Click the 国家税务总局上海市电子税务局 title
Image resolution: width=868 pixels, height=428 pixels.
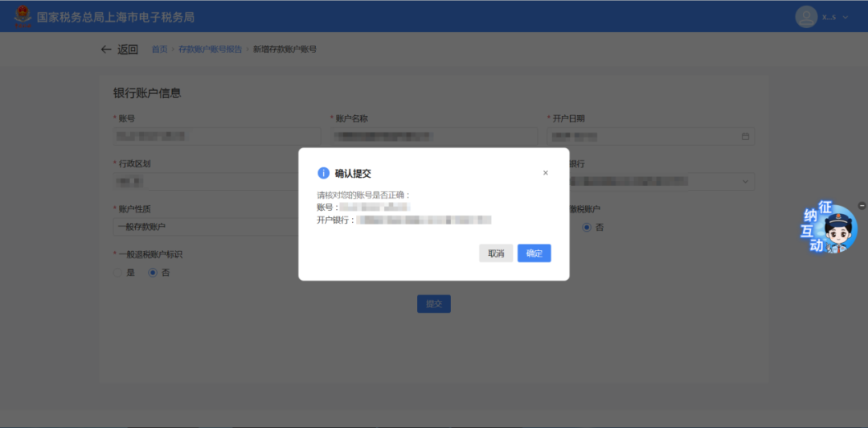point(116,17)
